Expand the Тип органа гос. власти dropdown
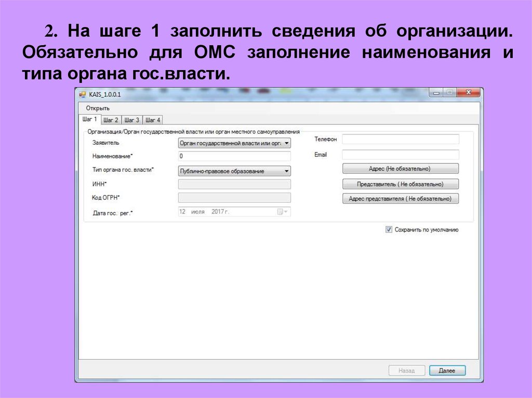The width and height of the screenshot is (532, 398). point(287,171)
